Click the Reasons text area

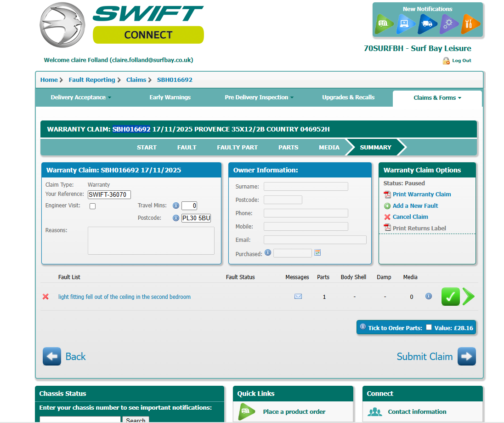(151, 240)
